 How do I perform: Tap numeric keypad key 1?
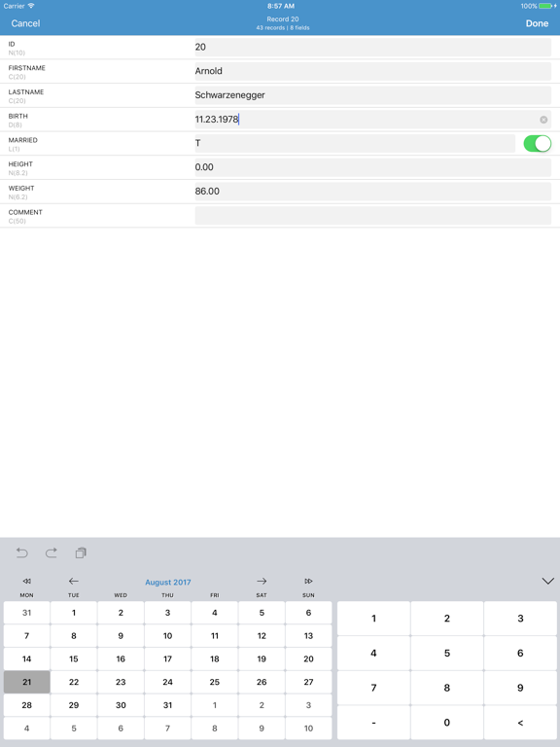pyautogui.click(x=373, y=619)
